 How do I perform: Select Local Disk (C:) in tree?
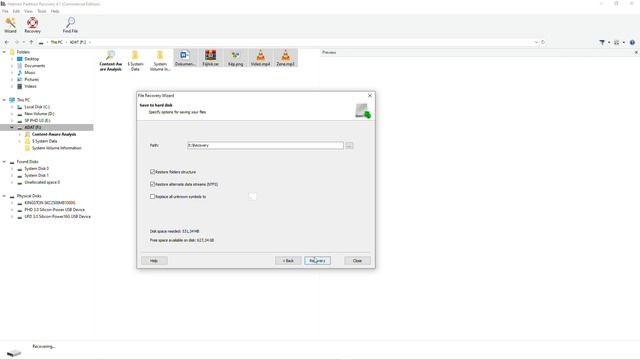pos(37,107)
